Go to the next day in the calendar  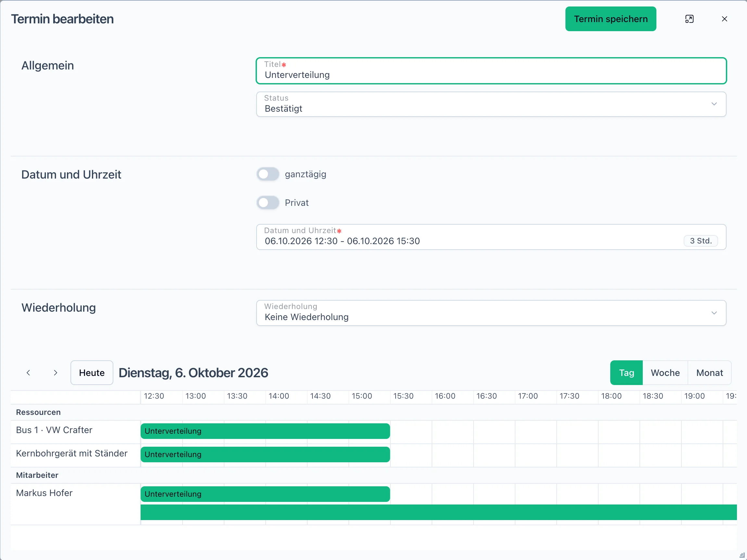tap(56, 373)
